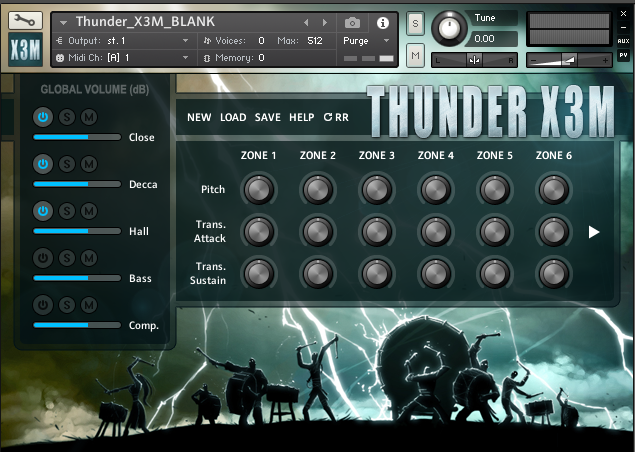
Task: Show next zones with the right arrow
Action: pyautogui.click(x=594, y=232)
